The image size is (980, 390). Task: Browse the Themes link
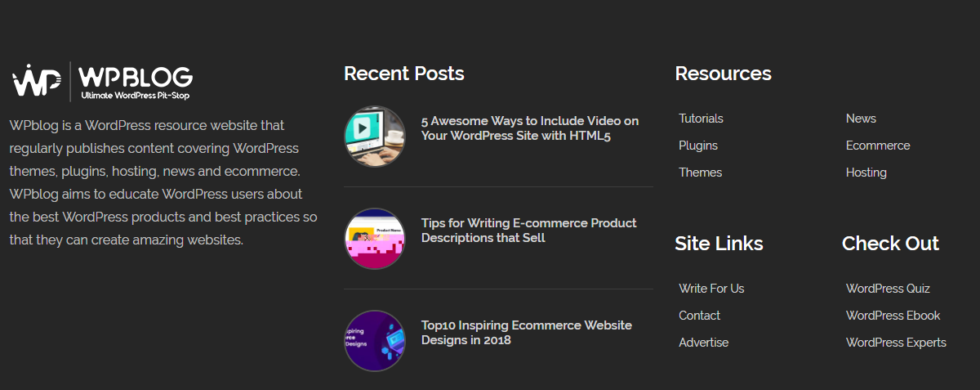pos(700,173)
